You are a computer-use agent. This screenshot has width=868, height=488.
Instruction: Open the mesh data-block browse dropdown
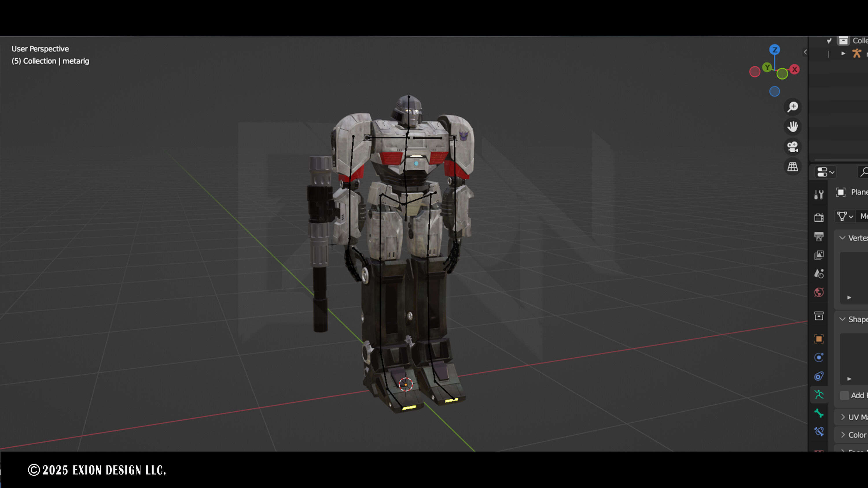(845, 216)
